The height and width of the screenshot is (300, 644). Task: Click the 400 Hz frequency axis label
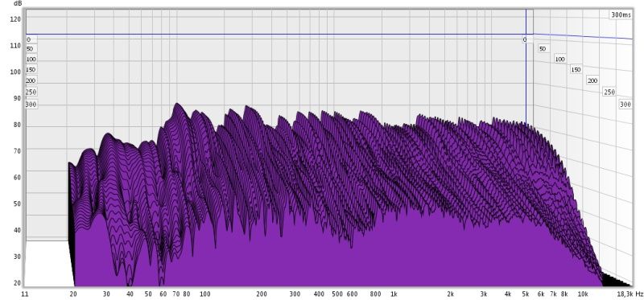click(x=319, y=294)
